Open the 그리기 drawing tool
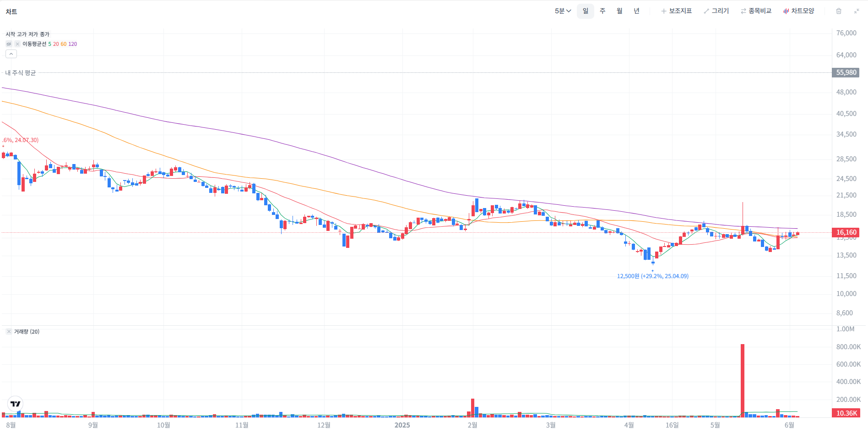Image resolution: width=868 pixels, height=433 pixels. click(x=716, y=11)
